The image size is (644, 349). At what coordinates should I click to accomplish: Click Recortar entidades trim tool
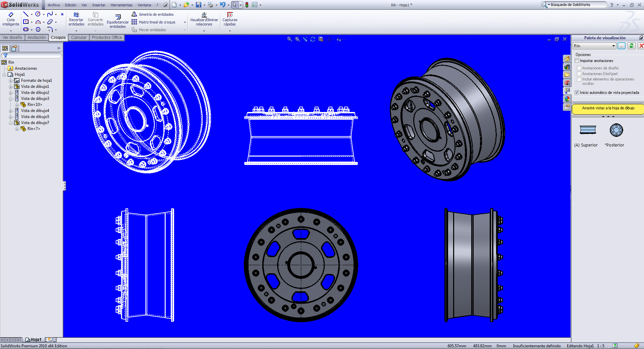(x=76, y=19)
